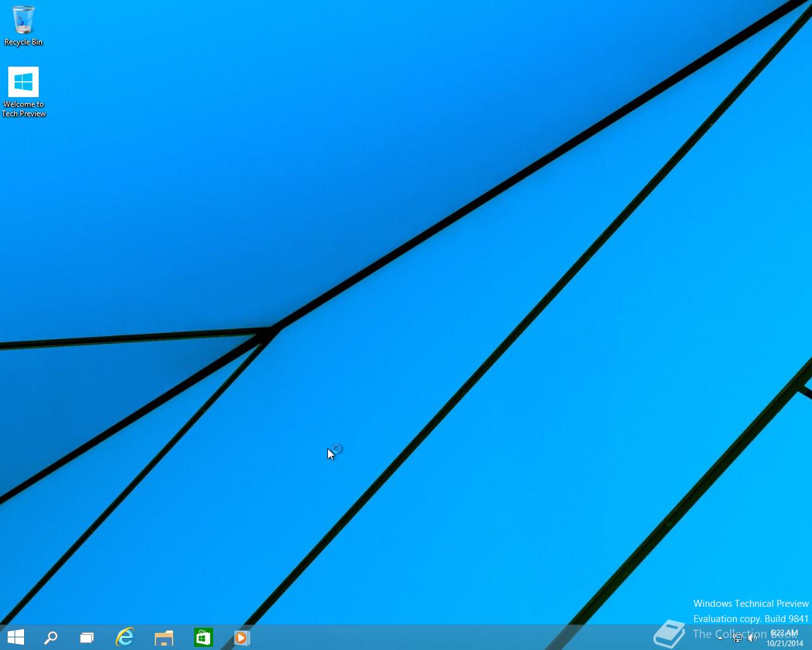Open the Start menu

pos(16,637)
